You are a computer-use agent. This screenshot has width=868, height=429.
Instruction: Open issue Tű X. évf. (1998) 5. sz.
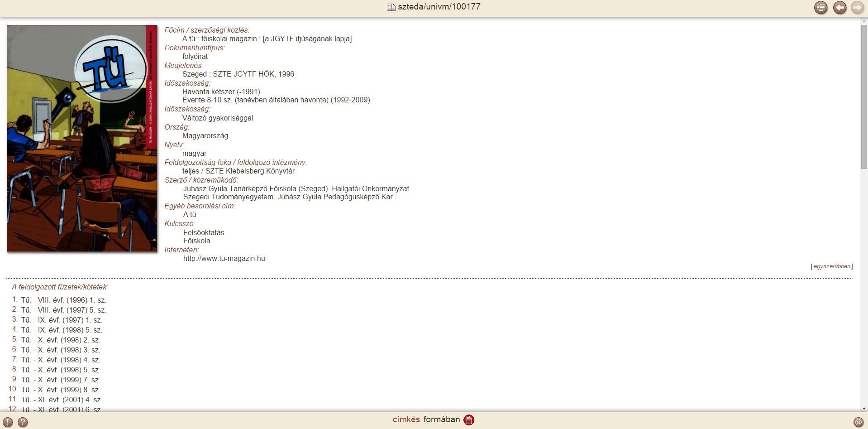[x=61, y=370]
